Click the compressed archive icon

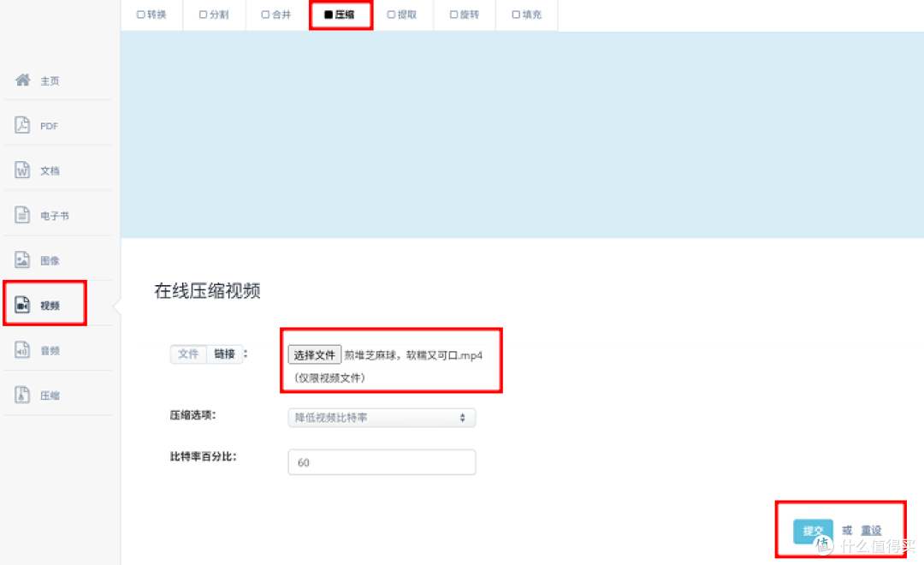click(x=22, y=395)
